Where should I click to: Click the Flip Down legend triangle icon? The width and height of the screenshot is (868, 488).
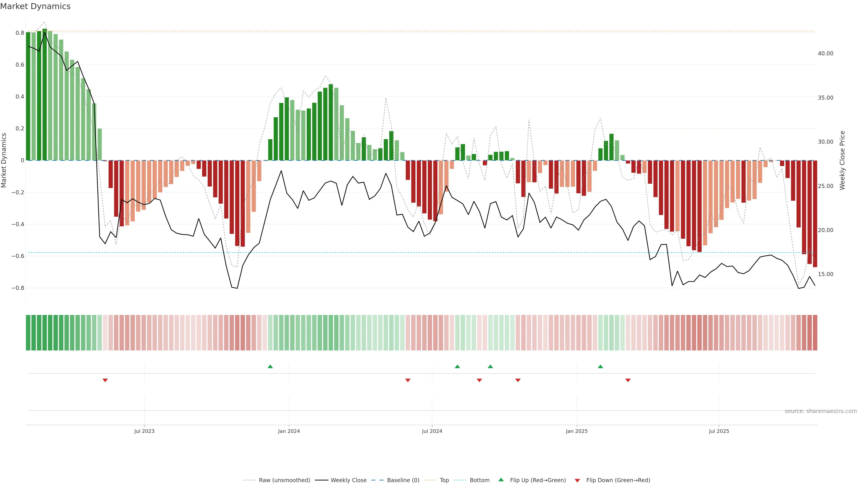[x=577, y=480]
